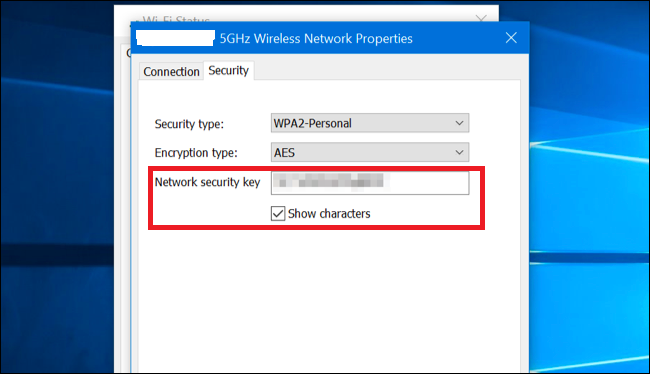
Task: Select the WPA2-Personal combo box
Action: click(370, 123)
